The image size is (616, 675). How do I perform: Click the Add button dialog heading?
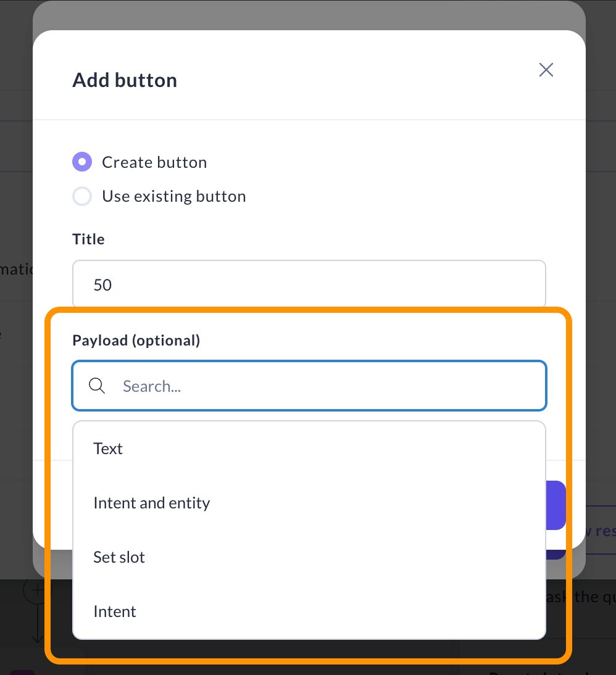pyautogui.click(x=125, y=80)
